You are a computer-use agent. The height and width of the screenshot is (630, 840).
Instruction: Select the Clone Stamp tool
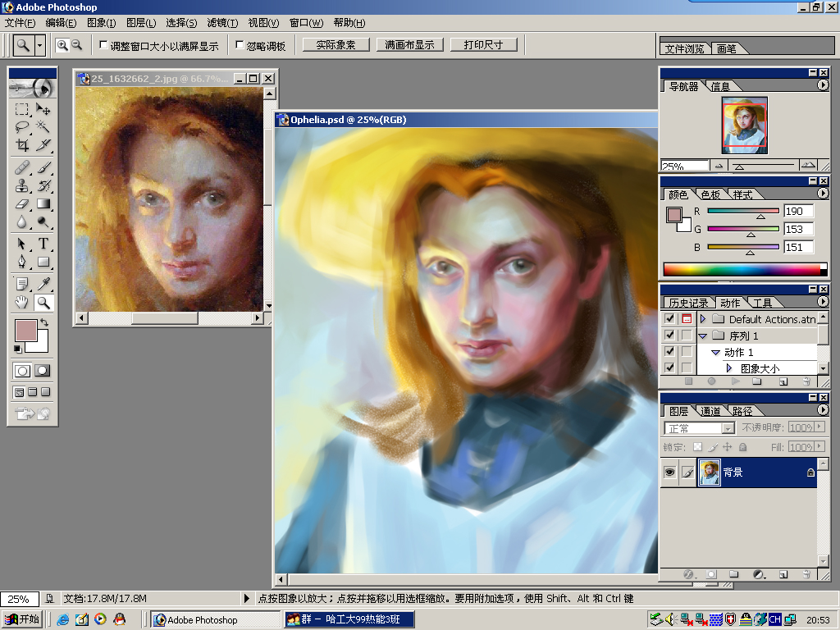coord(22,186)
